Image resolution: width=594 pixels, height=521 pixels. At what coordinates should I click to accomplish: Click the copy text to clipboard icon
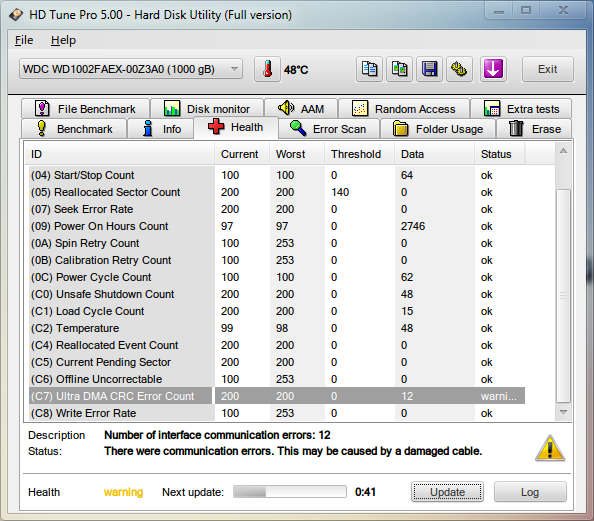pos(369,69)
